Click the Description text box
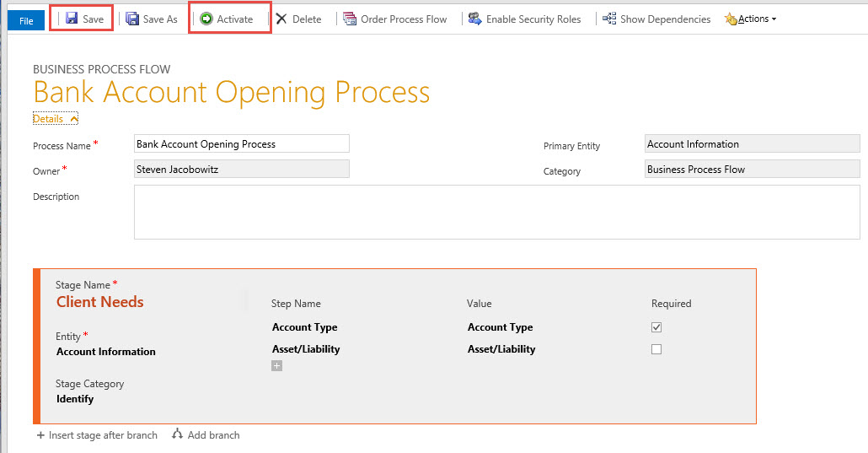 coord(496,213)
